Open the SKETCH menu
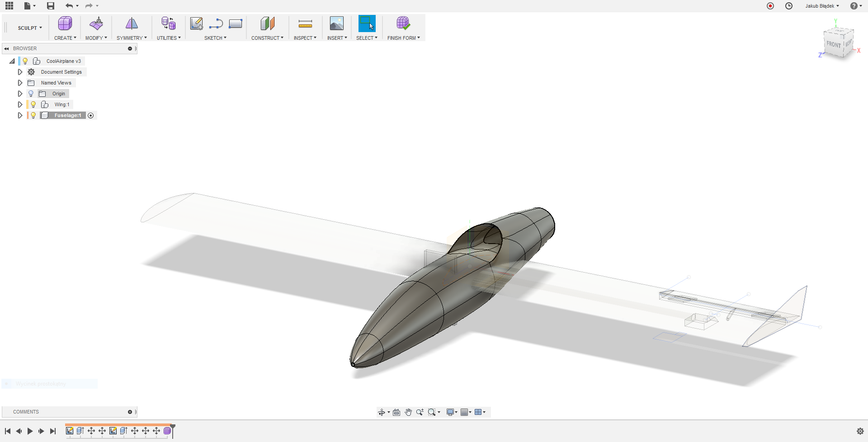The height and width of the screenshot is (442, 868). [x=215, y=38]
